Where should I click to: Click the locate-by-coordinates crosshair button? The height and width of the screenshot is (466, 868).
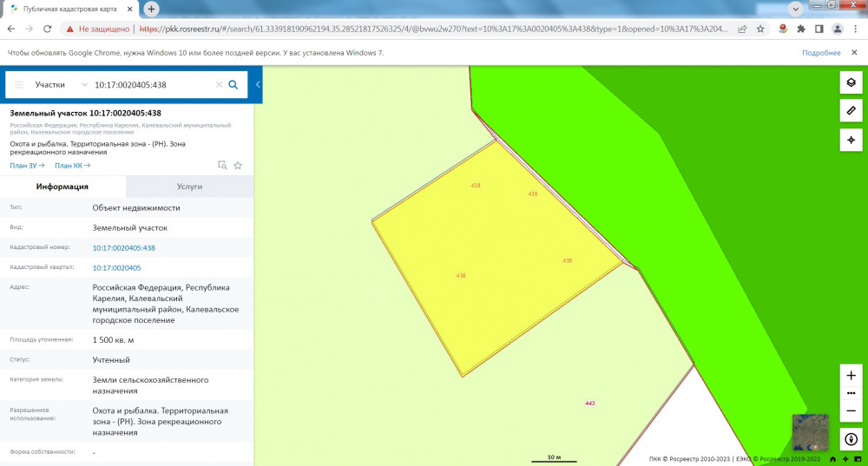(851, 140)
